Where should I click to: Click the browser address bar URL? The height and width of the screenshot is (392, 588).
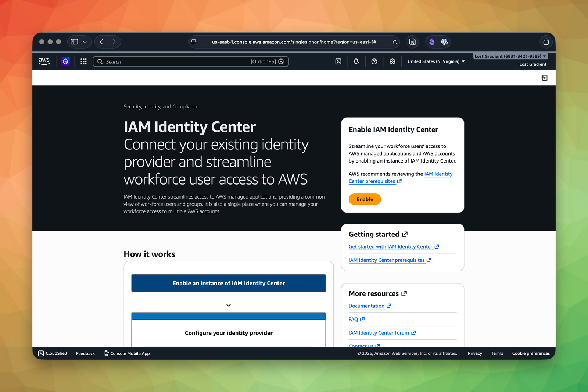(294, 42)
